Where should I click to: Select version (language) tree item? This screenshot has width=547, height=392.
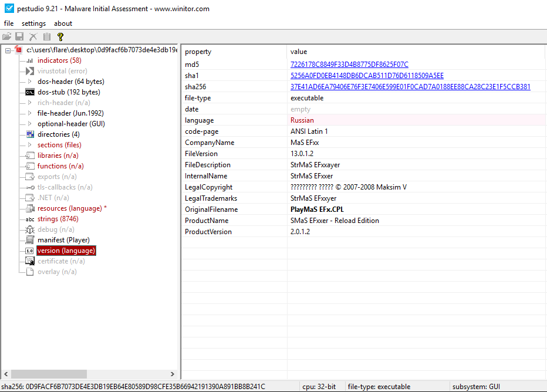click(x=66, y=251)
